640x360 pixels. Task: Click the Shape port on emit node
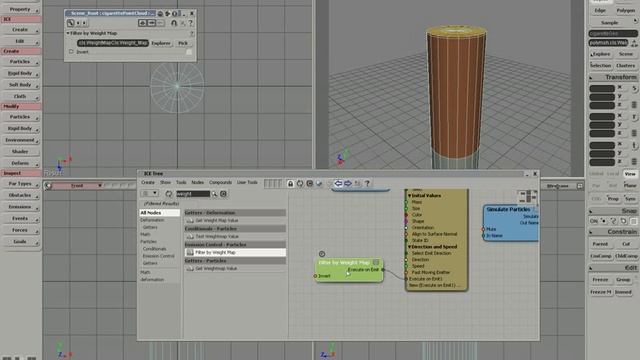click(x=406, y=221)
